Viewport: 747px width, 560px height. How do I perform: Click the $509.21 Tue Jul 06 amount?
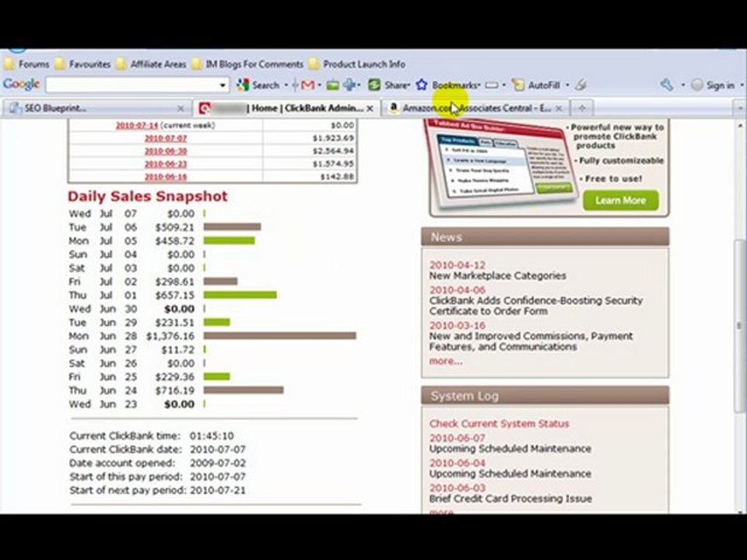[x=175, y=227]
